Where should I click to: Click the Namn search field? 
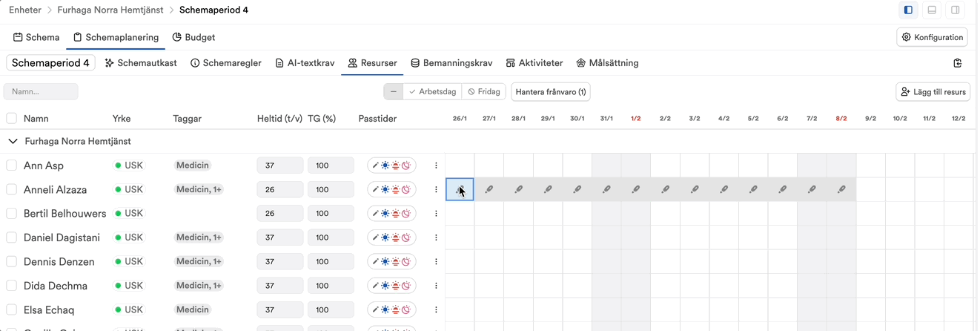pyautogui.click(x=41, y=92)
